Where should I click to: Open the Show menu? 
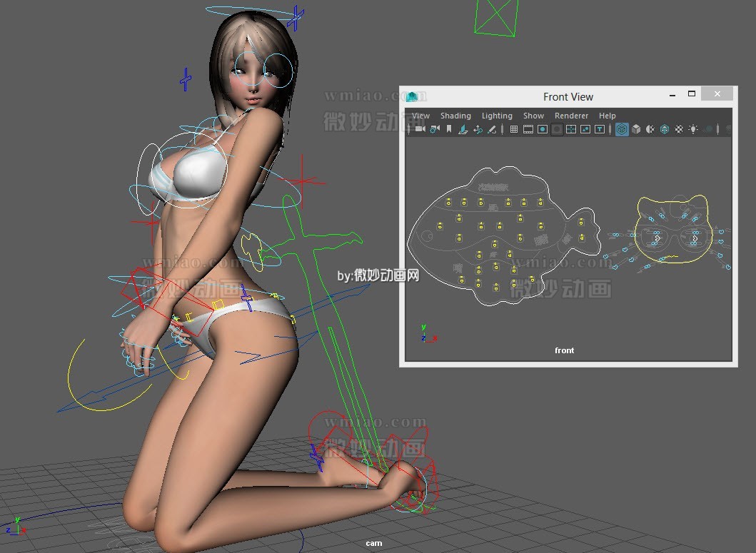coord(533,115)
